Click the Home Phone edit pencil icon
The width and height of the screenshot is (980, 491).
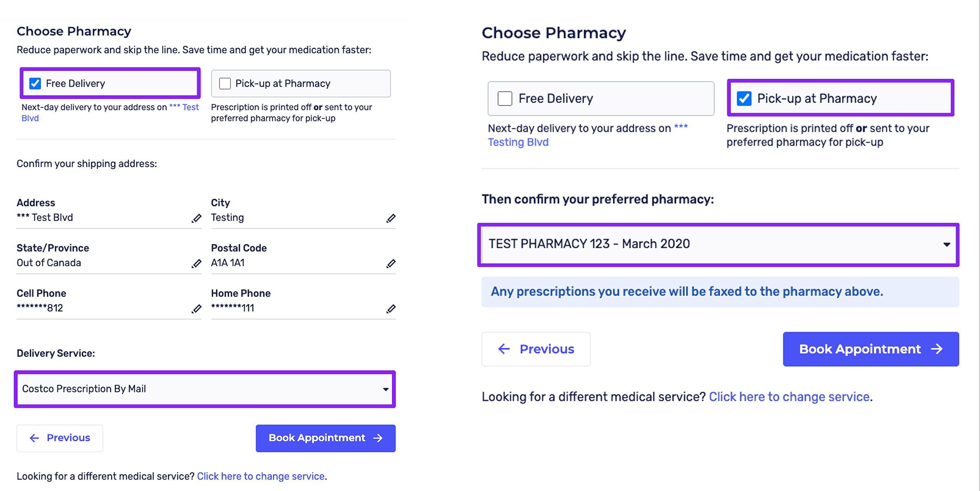click(391, 309)
